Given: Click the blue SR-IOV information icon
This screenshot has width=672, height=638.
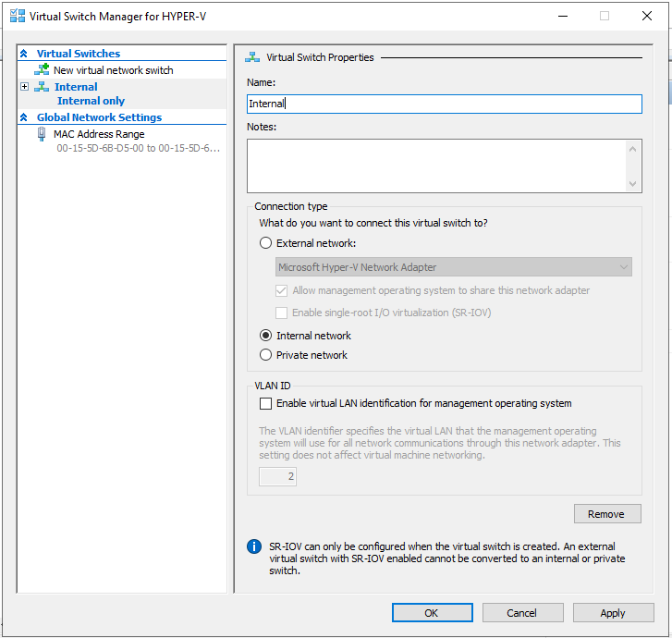Looking at the screenshot, I should [x=254, y=546].
